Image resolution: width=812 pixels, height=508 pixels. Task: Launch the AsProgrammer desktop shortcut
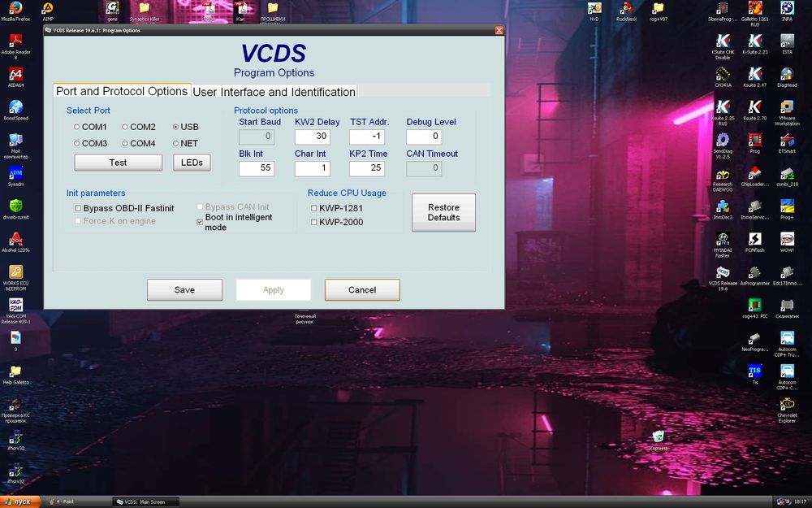754,276
